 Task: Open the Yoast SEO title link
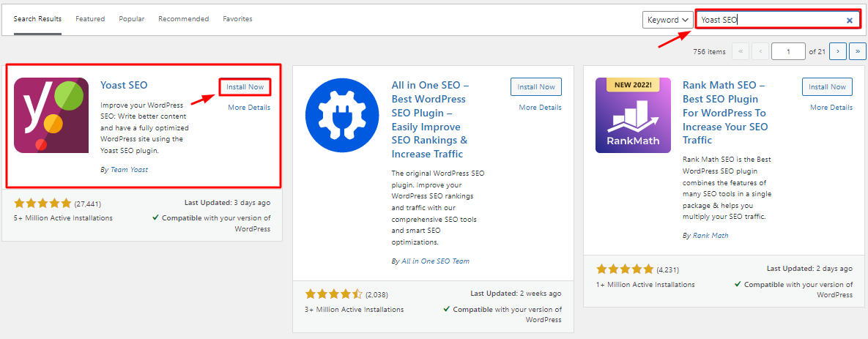click(124, 85)
